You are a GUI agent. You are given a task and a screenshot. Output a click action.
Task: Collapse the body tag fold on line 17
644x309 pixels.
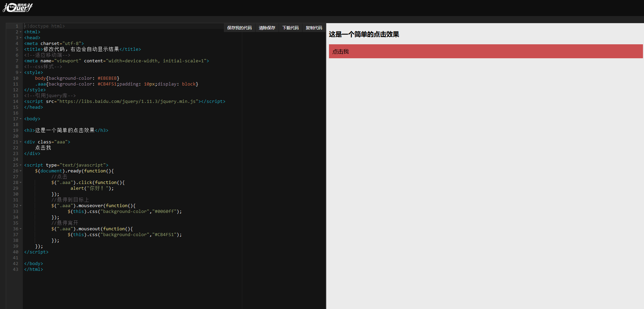pos(20,119)
